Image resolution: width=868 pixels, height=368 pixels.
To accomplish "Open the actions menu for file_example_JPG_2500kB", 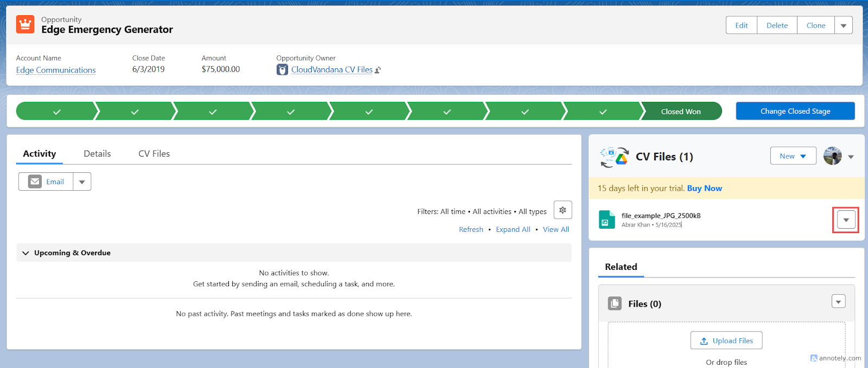I will (x=846, y=220).
